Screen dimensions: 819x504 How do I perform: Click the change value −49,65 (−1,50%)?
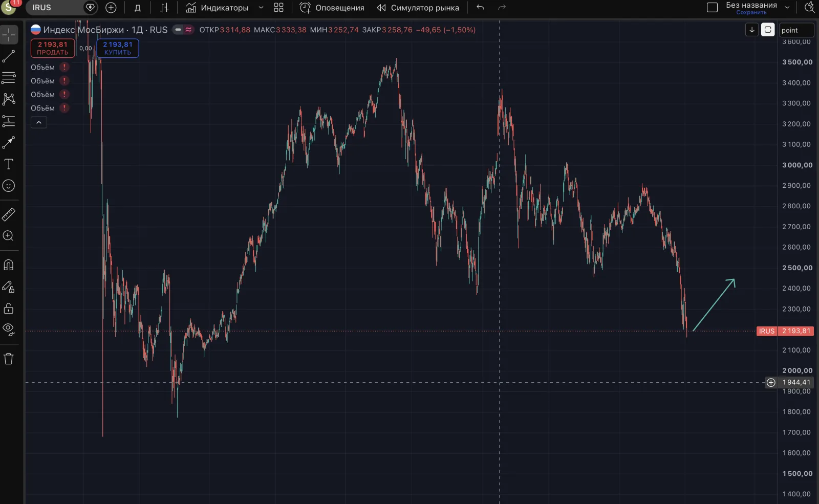pyautogui.click(x=446, y=30)
